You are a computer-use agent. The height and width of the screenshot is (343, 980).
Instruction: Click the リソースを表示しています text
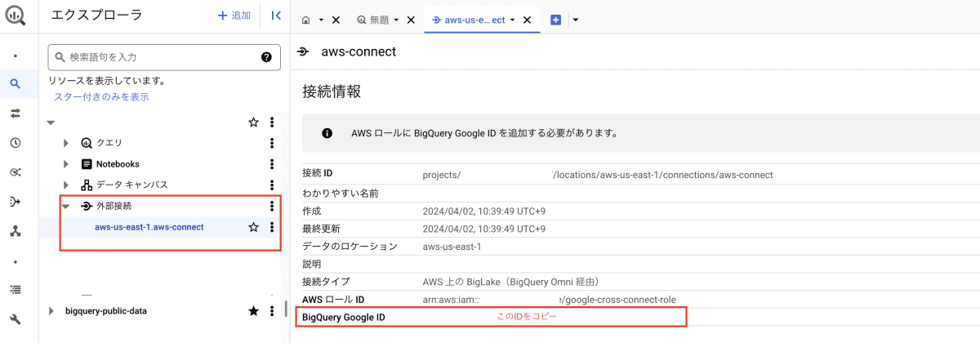point(107,81)
